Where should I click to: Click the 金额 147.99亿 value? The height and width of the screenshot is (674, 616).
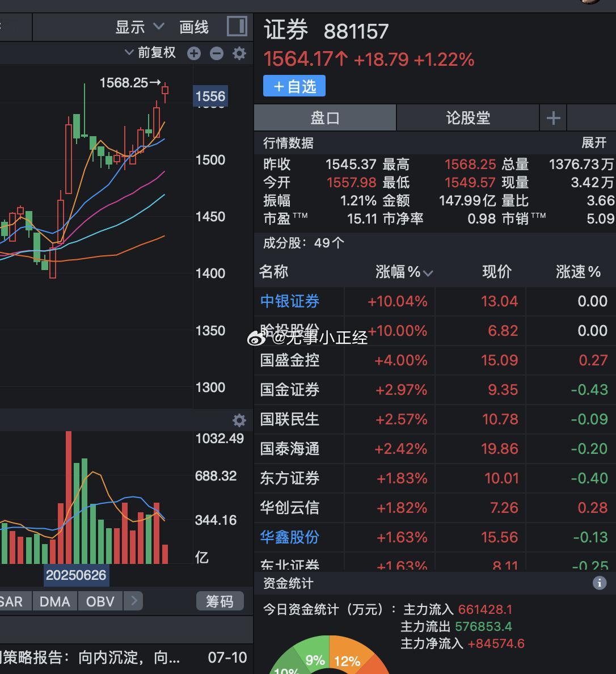point(467,201)
